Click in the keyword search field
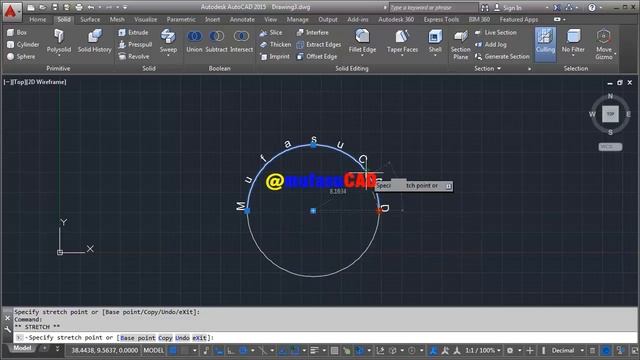This screenshot has height=360, width=640. point(433,7)
